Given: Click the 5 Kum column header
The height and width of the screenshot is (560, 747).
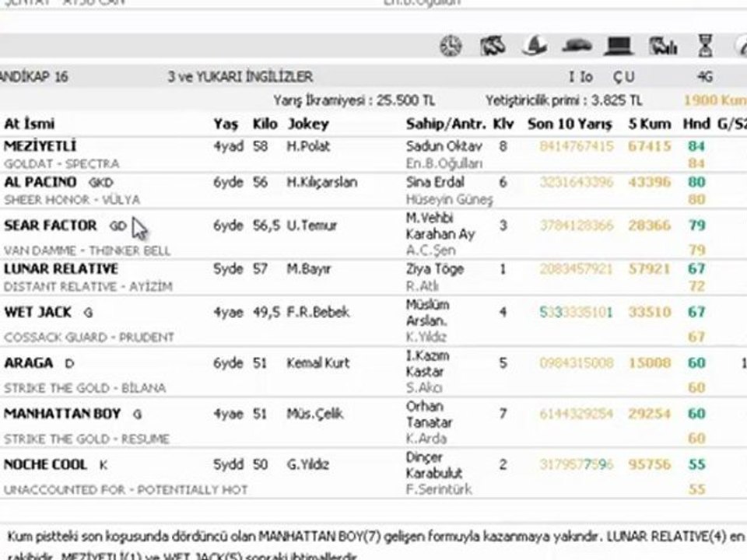Looking at the screenshot, I should (649, 124).
